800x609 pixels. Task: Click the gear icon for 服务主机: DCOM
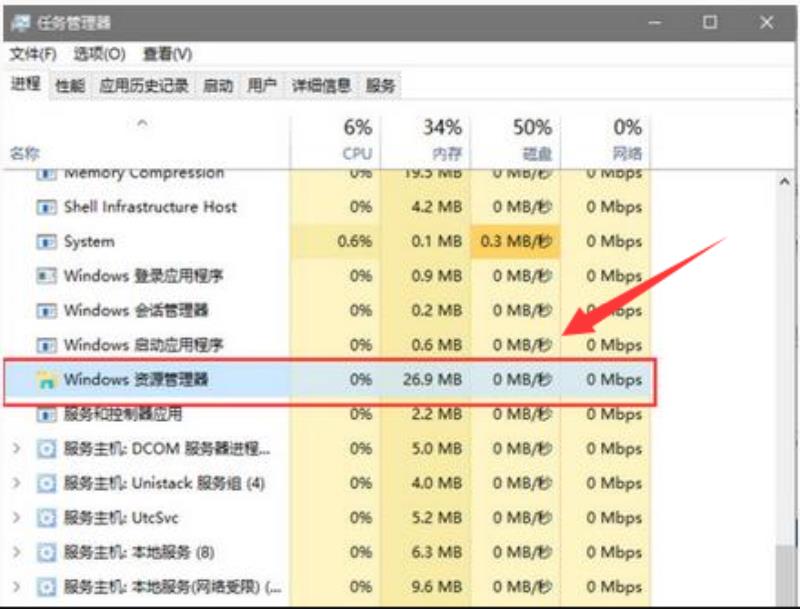click(x=46, y=449)
